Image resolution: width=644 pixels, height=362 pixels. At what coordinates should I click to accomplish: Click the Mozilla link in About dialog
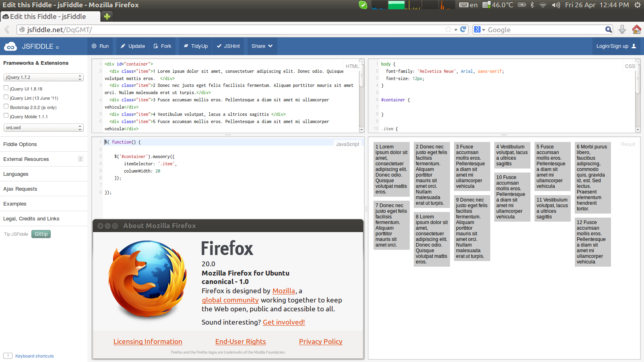coord(284,291)
